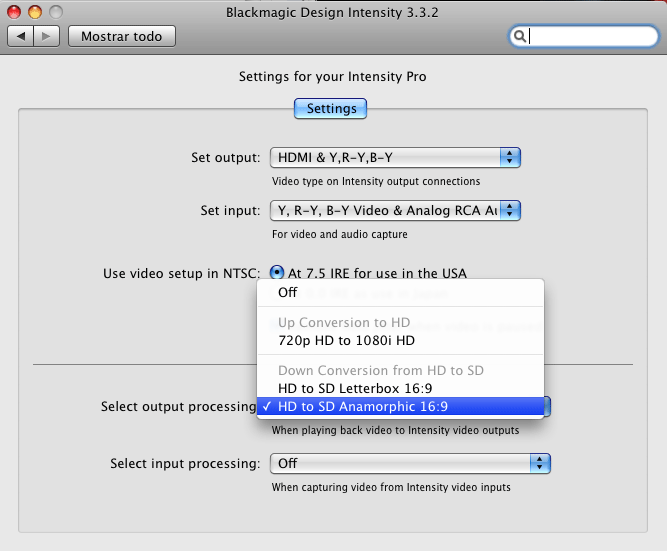Screen dimensions: 667x551
Task: Zoom the window with the green button
Action: (x=54, y=12)
